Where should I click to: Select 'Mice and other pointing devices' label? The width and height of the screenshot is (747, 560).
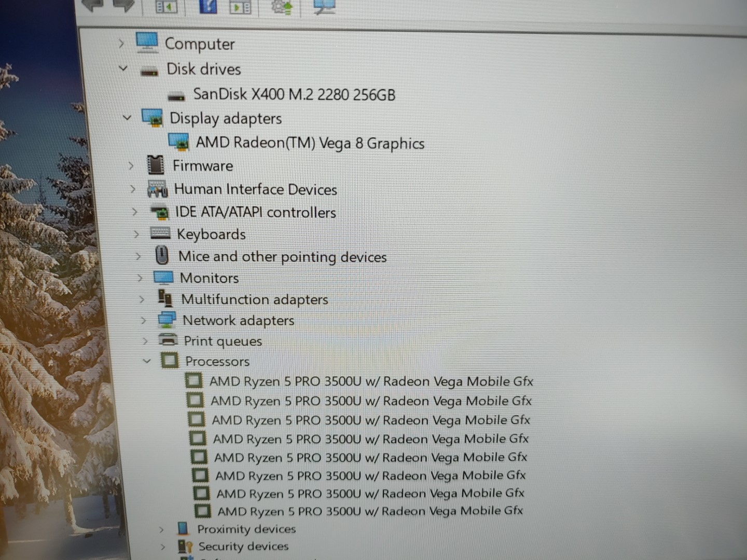tap(283, 257)
